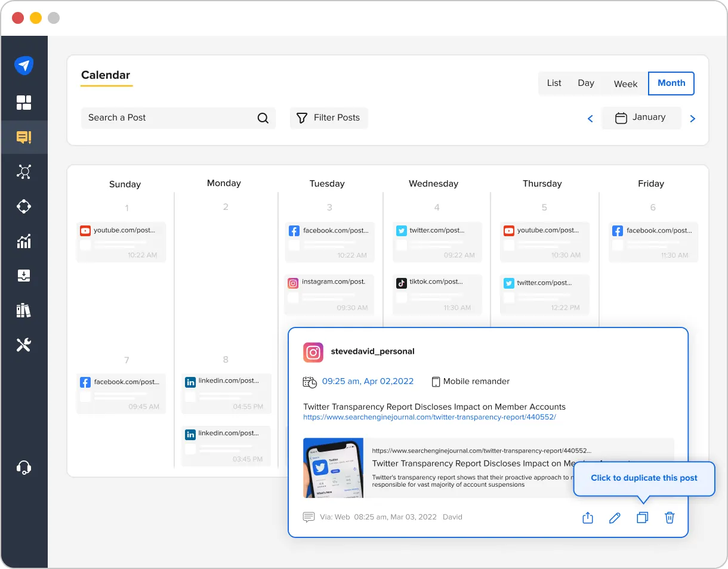Select the search magnifier icon

pyautogui.click(x=263, y=117)
